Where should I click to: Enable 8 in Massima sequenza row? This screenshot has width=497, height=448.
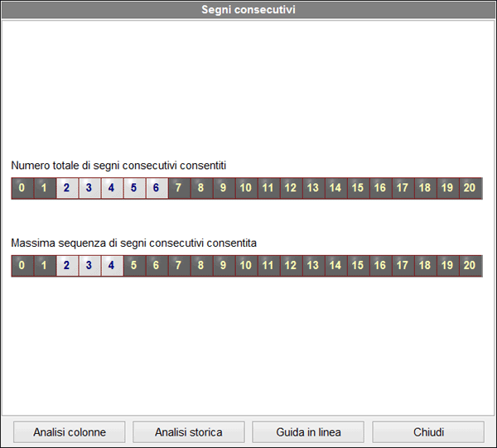(200, 266)
